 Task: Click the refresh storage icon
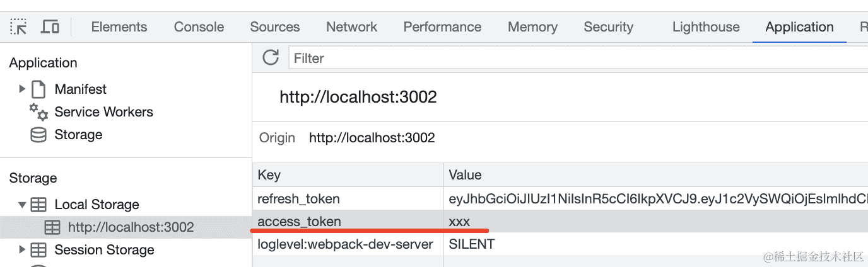271,58
